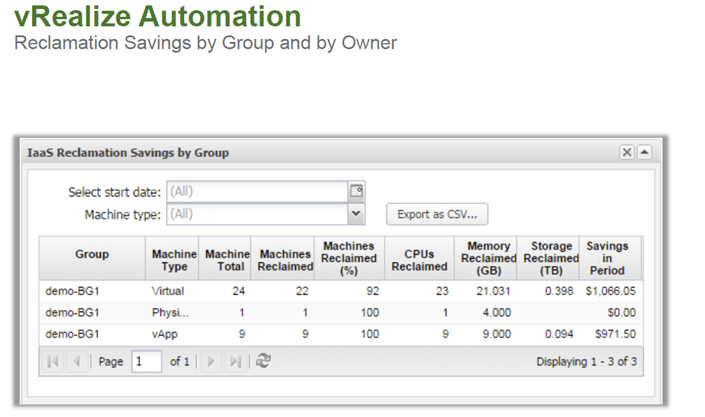Viewport: 705px width, 417px height.
Task: Sort by Savings in Period column
Action: point(608,259)
